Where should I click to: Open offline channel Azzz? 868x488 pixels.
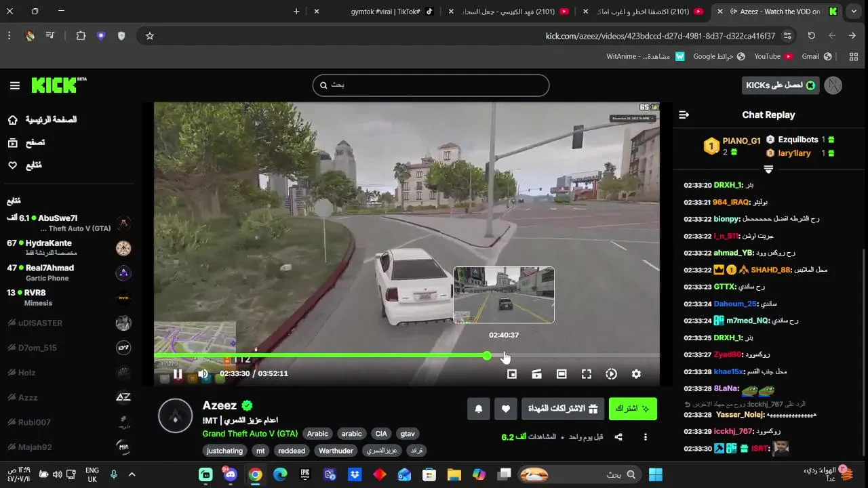point(68,397)
